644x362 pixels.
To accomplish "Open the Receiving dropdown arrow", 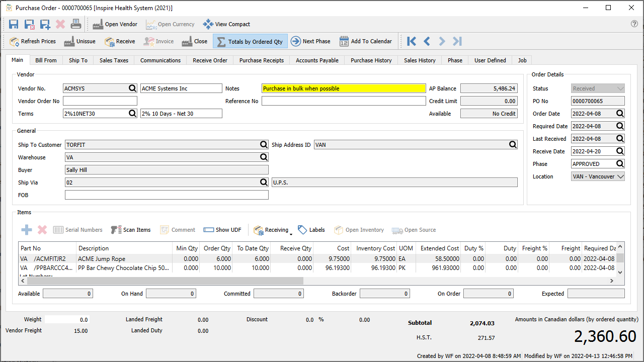I will (291, 234).
